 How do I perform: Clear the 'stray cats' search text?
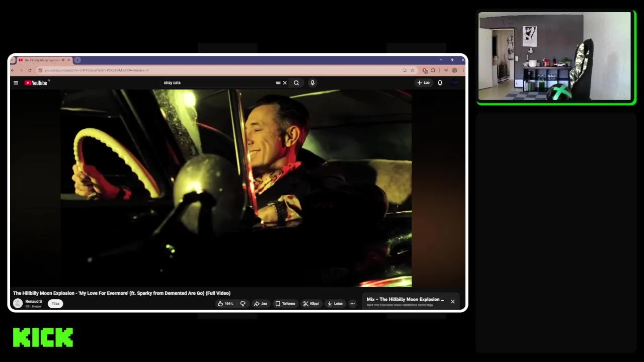point(285,83)
